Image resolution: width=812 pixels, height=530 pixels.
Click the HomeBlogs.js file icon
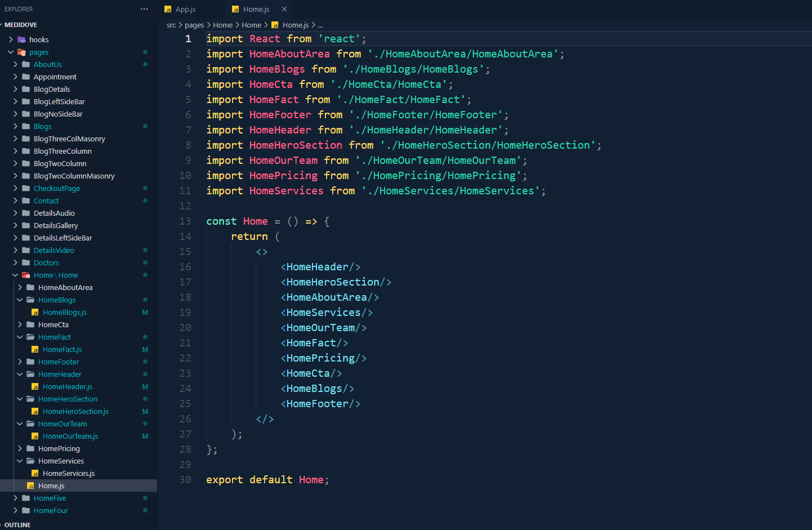35,313
